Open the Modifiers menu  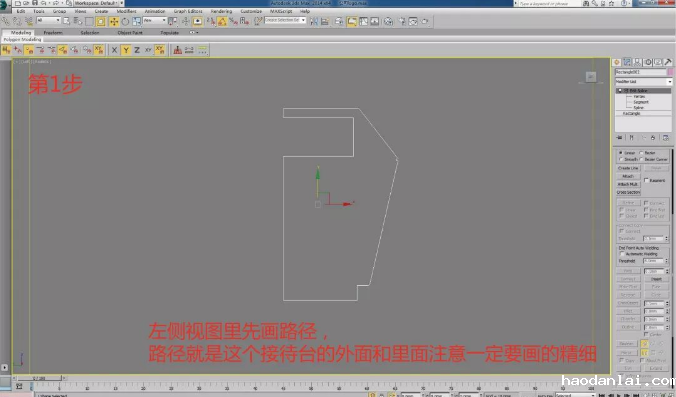click(x=126, y=11)
